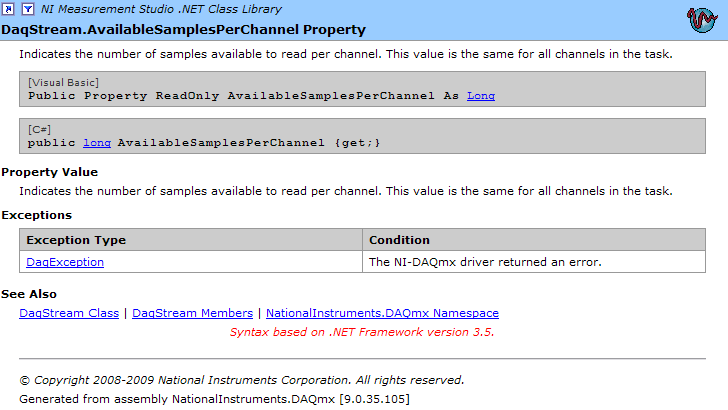Screen dimensions: 728x410
Task: Open the DaqStream Members link
Action: [192, 313]
